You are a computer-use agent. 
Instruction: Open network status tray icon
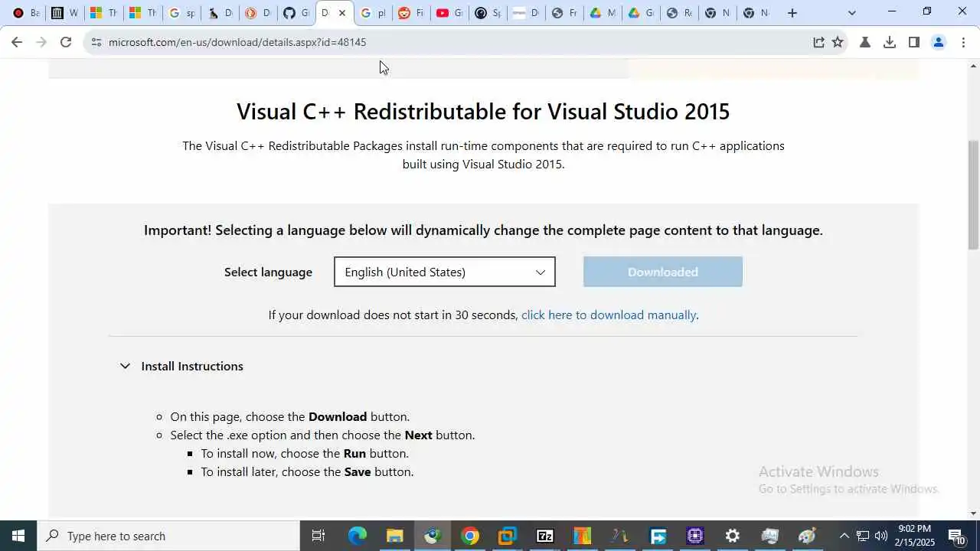(863, 536)
